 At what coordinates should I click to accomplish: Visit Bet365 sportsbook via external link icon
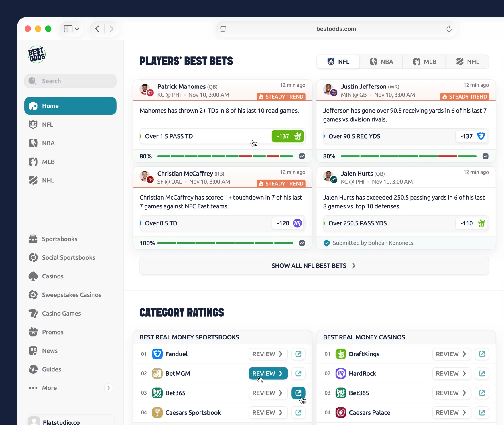click(x=298, y=393)
